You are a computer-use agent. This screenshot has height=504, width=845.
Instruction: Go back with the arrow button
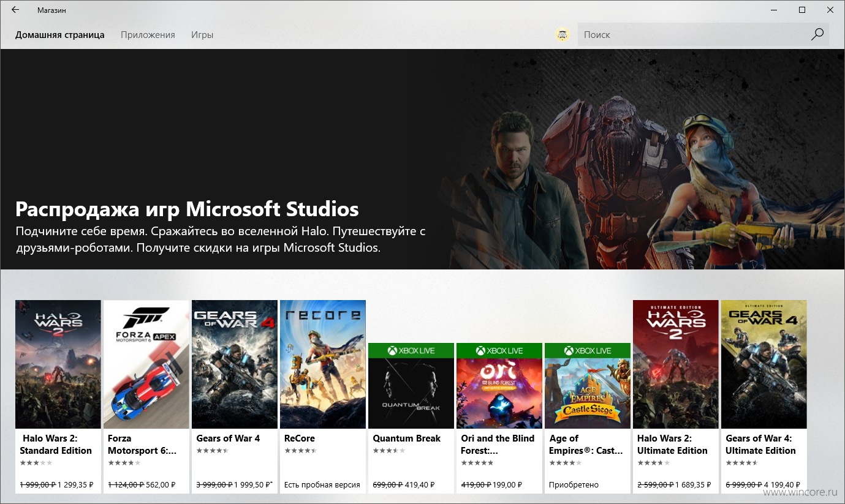point(15,10)
